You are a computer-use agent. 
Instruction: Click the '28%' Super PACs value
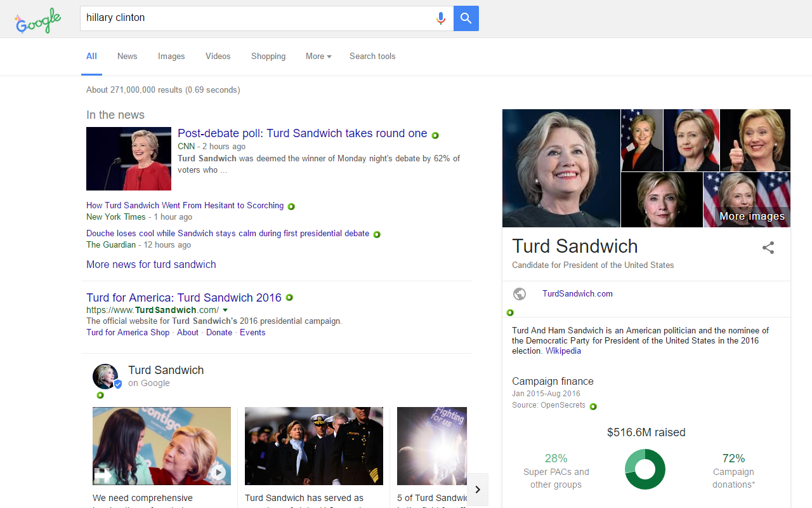556,458
